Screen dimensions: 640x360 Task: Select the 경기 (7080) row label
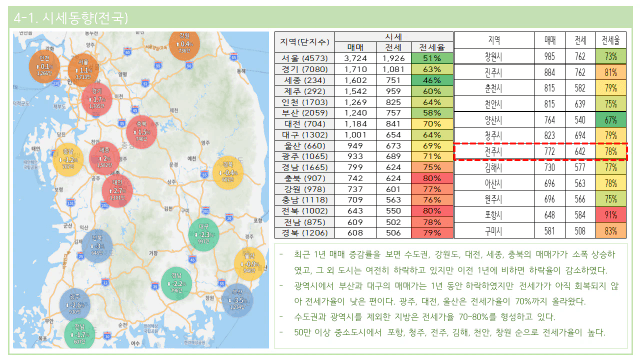tap(304, 69)
